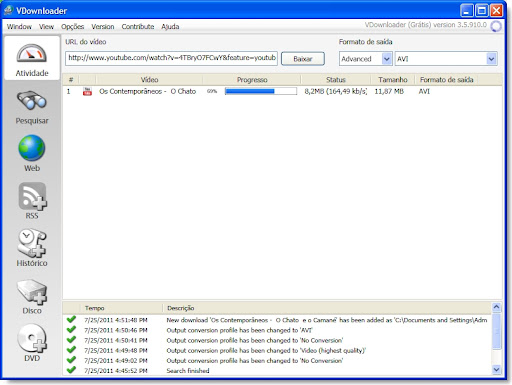Sort by the Vídeo column header
Image resolution: width=512 pixels, height=385 pixels.
click(x=149, y=80)
